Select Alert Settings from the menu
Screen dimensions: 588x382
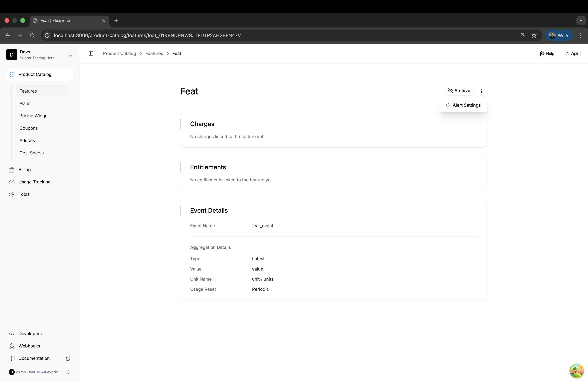coord(463,105)
